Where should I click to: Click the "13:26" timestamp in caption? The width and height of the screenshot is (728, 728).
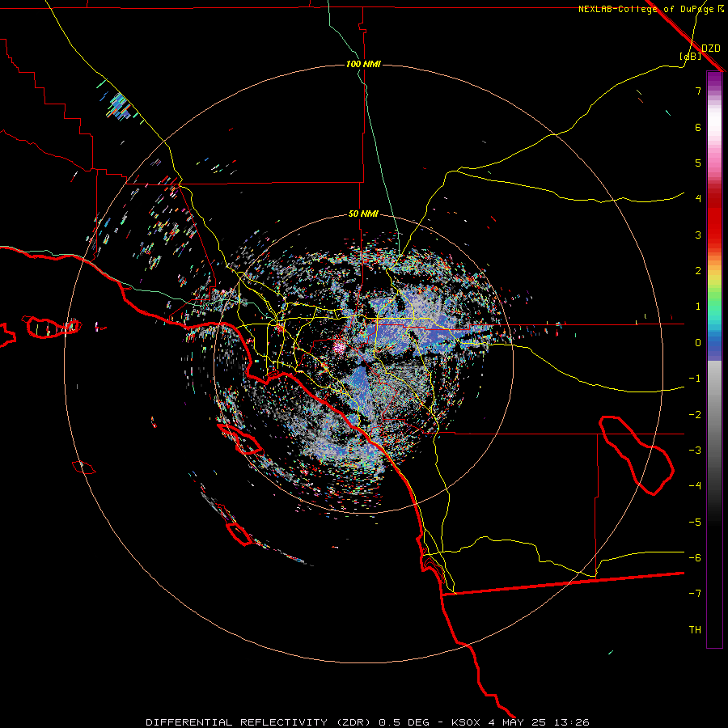pyautogui.click(x=574, y=722)
